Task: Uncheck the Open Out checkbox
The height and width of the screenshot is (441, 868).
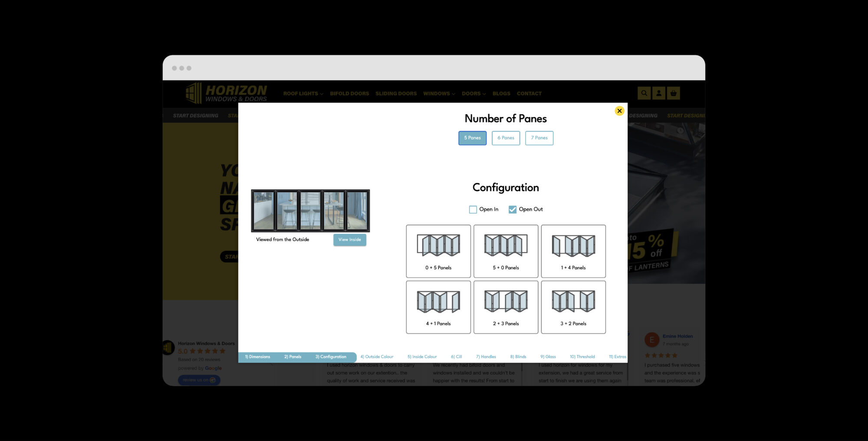Action: (513, 209)
